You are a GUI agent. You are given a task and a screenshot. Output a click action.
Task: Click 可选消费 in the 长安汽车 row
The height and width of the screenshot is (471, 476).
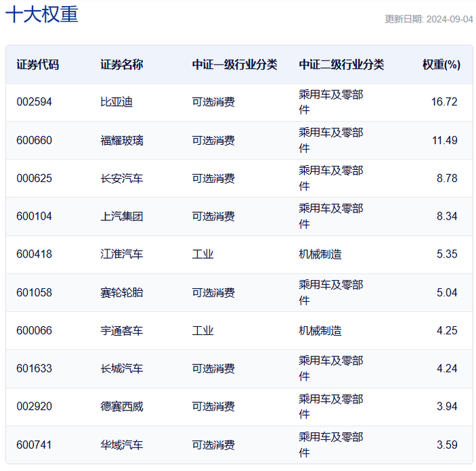point(214,179)
